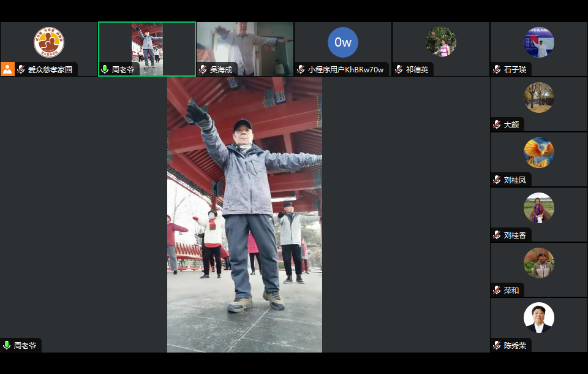Click the active mic icon at bottom-left of main video
This screenshot has width=588, height=374.
coord(7,346)
